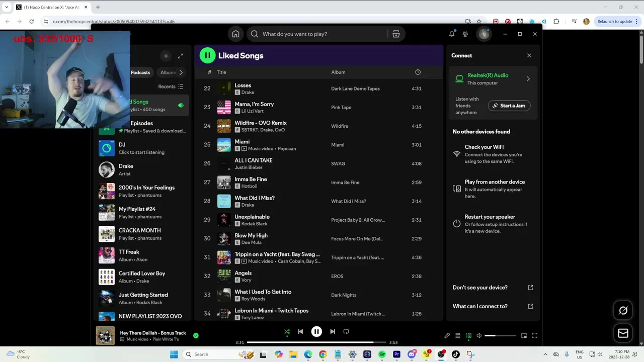
Task: Open the Justin Bieber artist link
Action: pyautogui.click(x=249, y=167)
